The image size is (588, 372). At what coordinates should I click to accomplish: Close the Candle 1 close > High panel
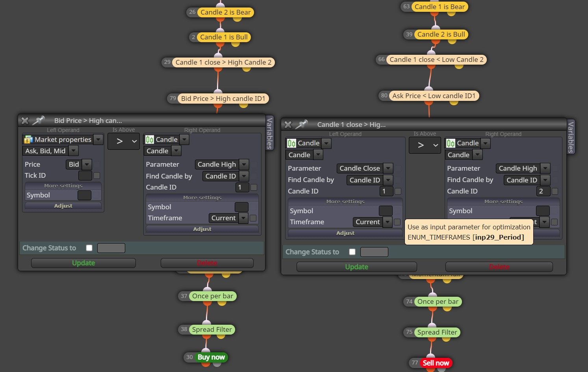click(288, 125)
